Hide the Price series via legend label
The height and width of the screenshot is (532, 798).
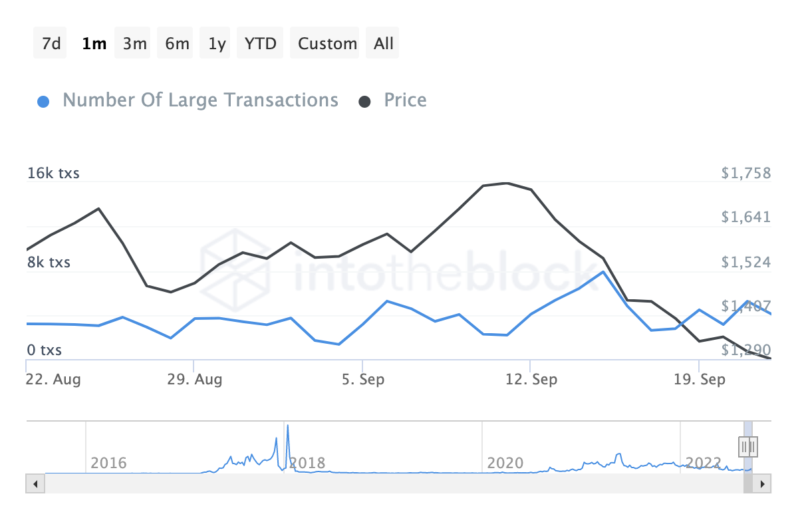(x=405, y=100)
